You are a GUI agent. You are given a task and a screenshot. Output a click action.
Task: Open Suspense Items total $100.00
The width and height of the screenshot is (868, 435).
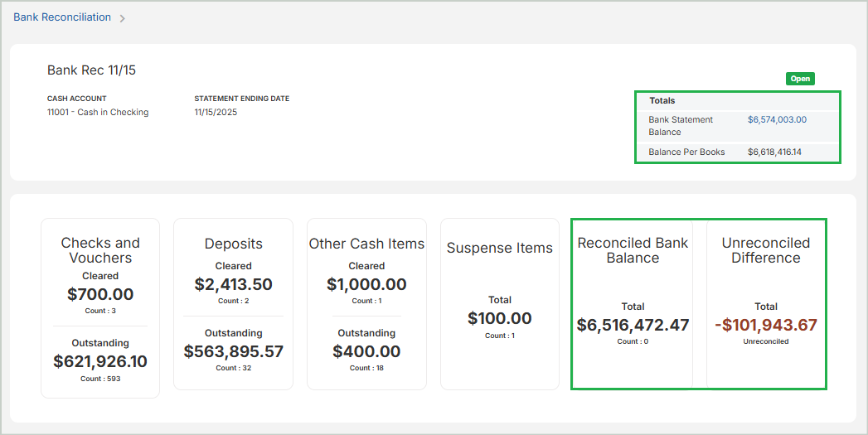(499, 318)
